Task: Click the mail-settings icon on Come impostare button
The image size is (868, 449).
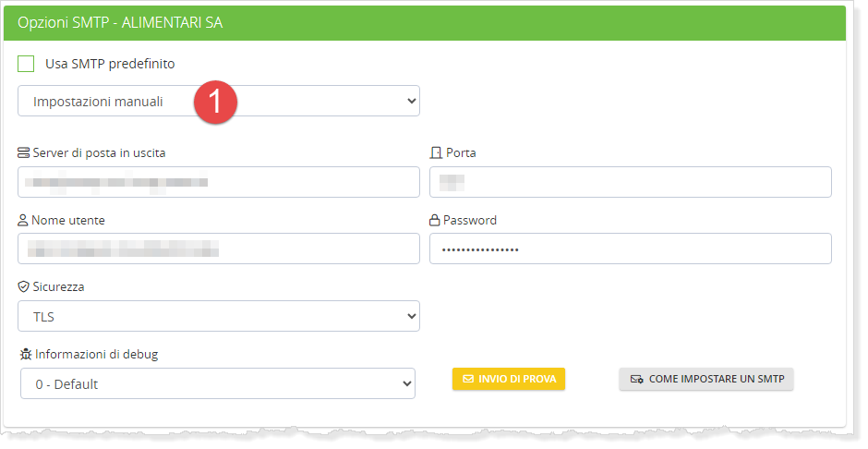Action: click(x=636, y=379)
